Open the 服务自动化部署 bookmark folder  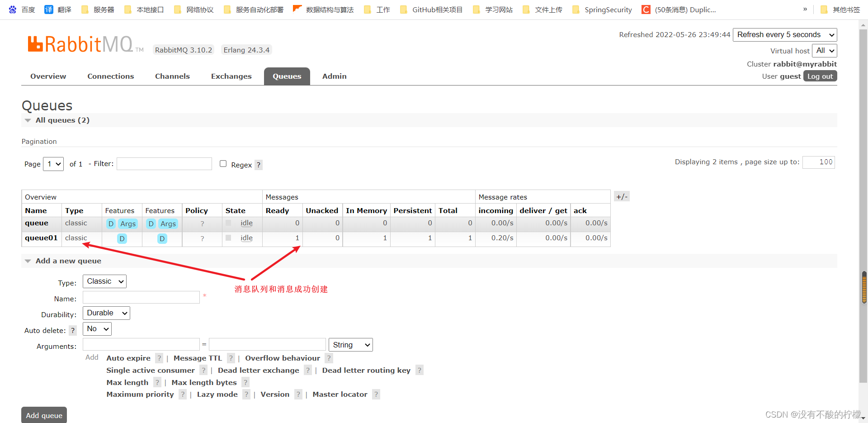(x=254, y=10)
